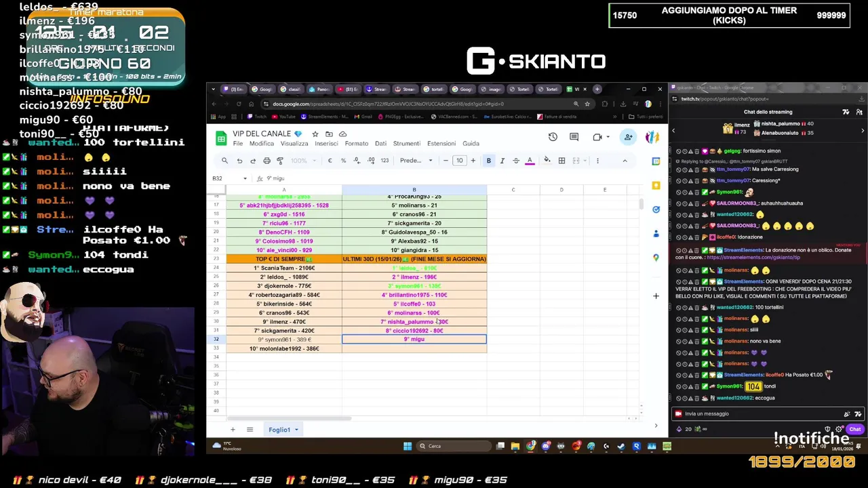Click the Print icon in Sheets toolbar
This screenshot has width=868, height=488.
(267, 161)
